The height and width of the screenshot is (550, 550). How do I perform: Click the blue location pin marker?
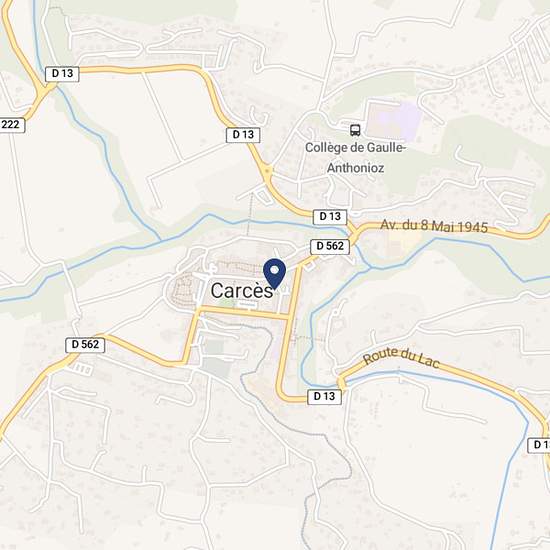(x=275, y=274)
